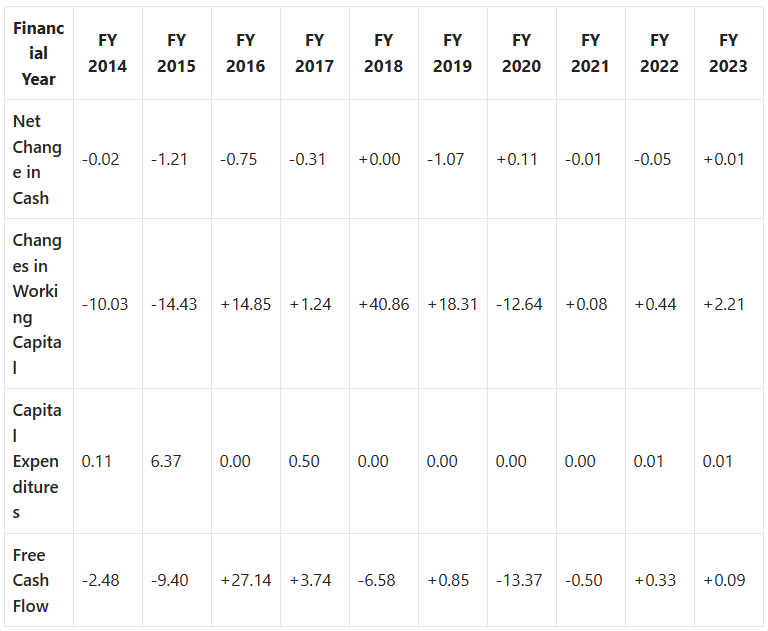
Task: Click the -1.21 Net Change in Cash value
Action: (170, 159)
